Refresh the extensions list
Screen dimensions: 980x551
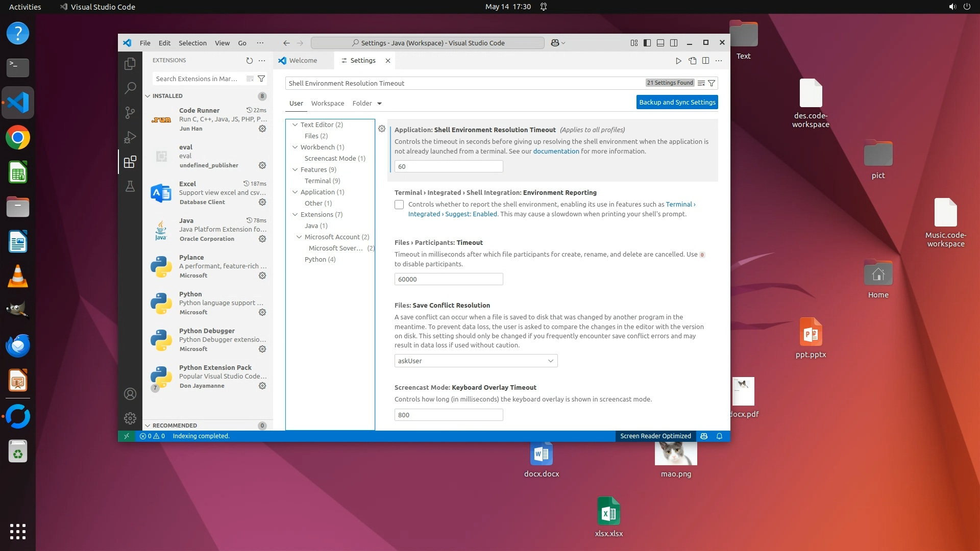click(x=249, y=60)
